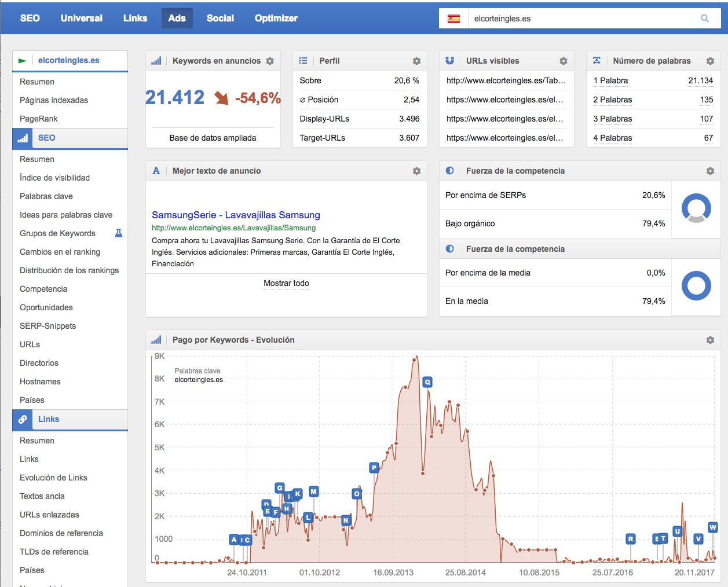Click event marker Q on the chart

tap(427, 382)
